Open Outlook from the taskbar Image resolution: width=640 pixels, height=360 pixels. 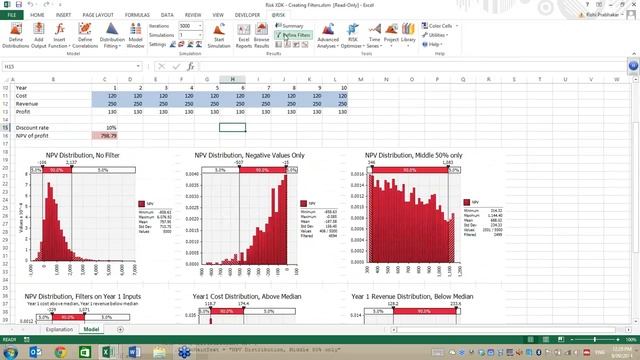click(36, 351)
